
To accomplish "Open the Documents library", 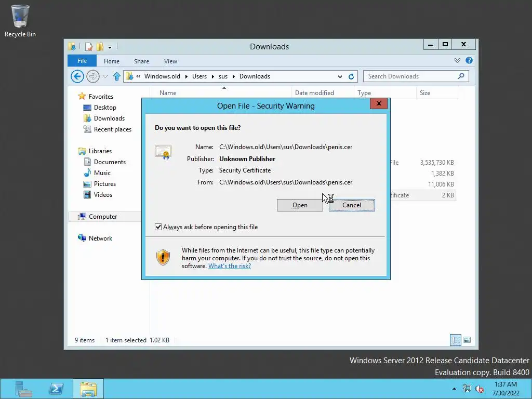I will (110, 162).
